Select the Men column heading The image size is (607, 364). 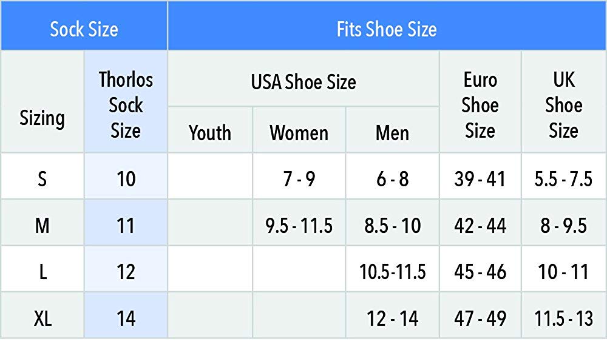pyautogui.click(x=393, y=130)
